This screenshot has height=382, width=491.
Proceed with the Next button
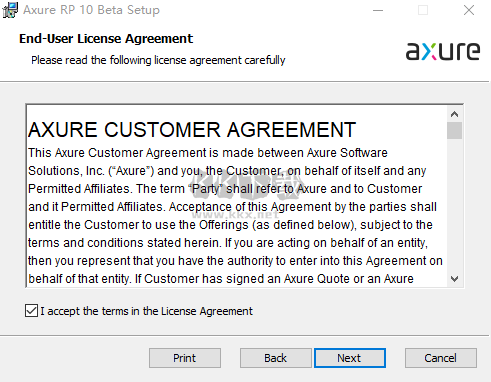350,358
